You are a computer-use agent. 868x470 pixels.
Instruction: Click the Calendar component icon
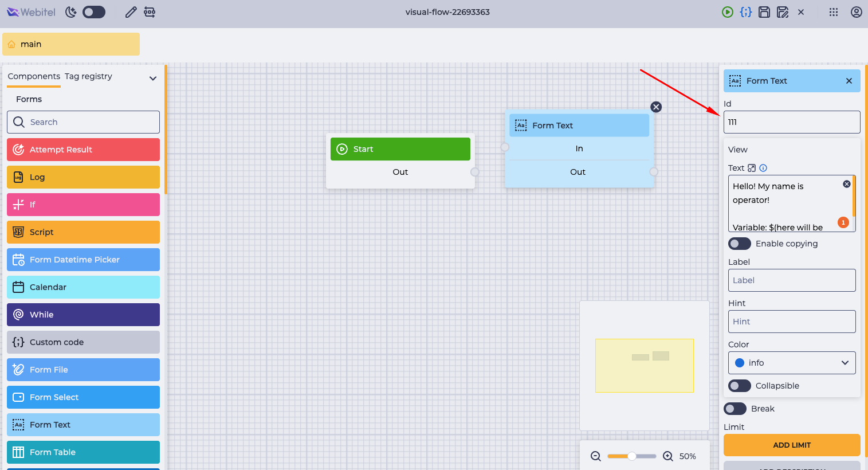point(18,287)
